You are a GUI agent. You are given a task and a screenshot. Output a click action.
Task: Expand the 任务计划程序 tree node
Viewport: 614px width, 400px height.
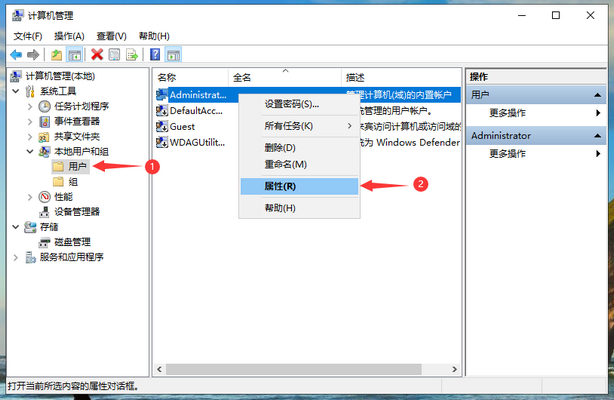click(30, 107)
